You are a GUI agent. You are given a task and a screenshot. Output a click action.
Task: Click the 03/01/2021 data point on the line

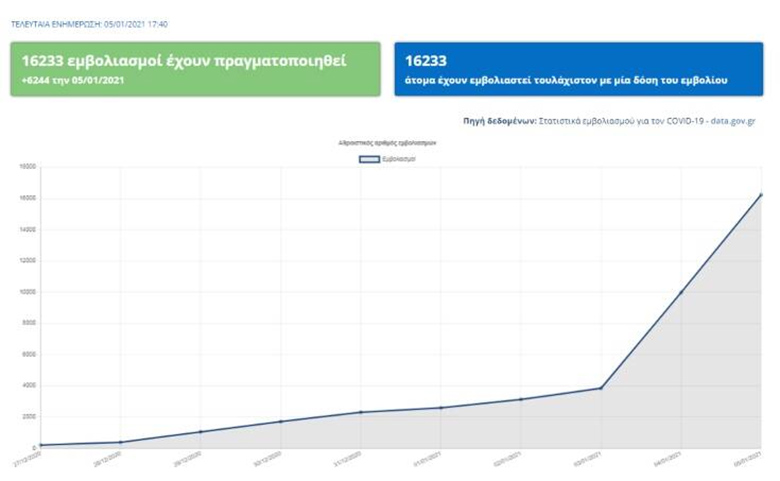(601, 388)
